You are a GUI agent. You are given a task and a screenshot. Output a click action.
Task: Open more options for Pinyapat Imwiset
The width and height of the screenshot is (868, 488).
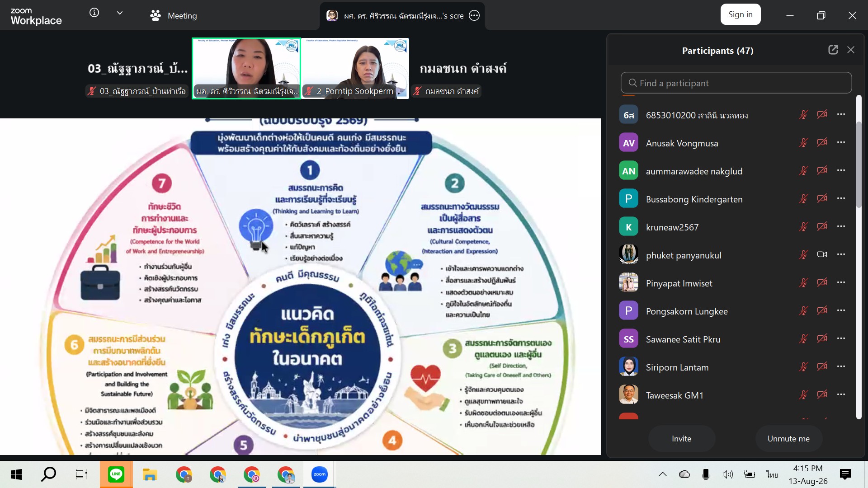(x=841, y=282)
